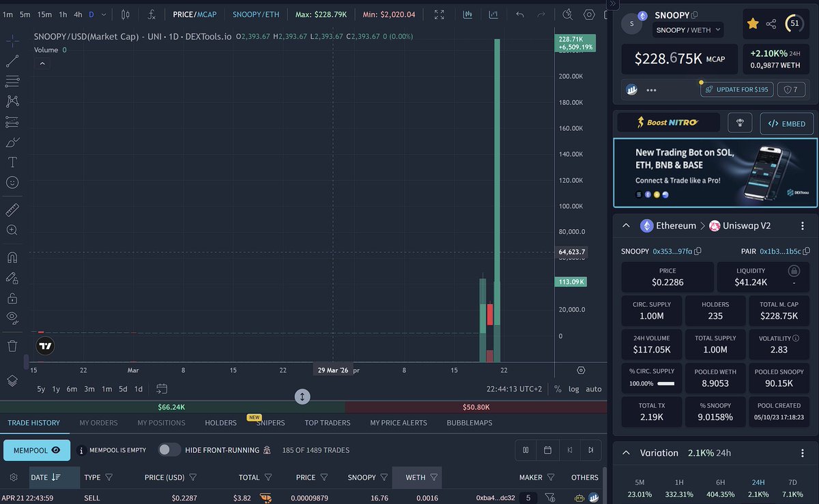This screenshot has width=819, height=504.
Task: Open the fx indicators menu
Action: [152, 14]
